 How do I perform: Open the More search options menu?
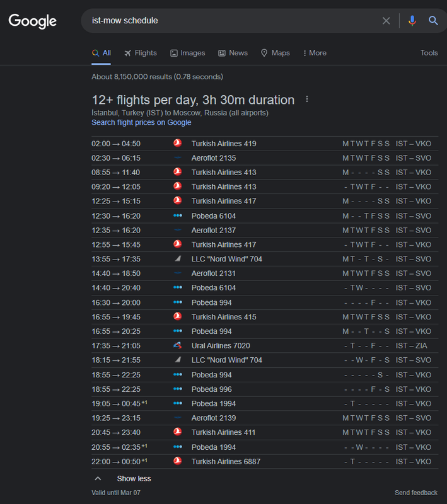tap(315, 53)
